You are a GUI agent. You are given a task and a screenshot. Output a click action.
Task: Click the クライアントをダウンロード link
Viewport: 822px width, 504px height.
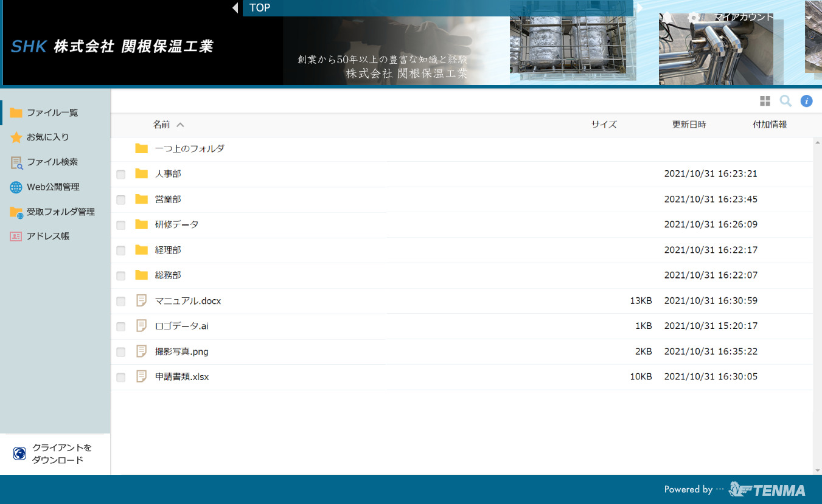(x=62, y=454)
